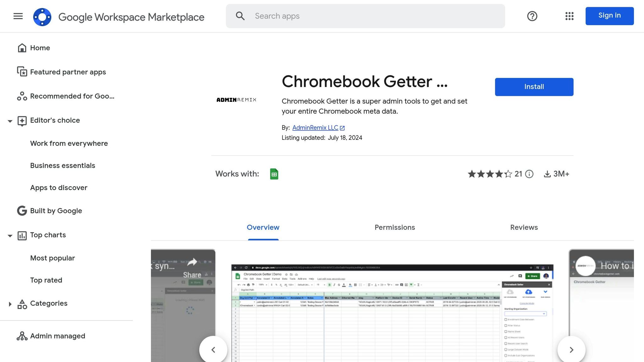Expand the Categories section
Viewport: 644px width, 362px height.
(10, 304)
